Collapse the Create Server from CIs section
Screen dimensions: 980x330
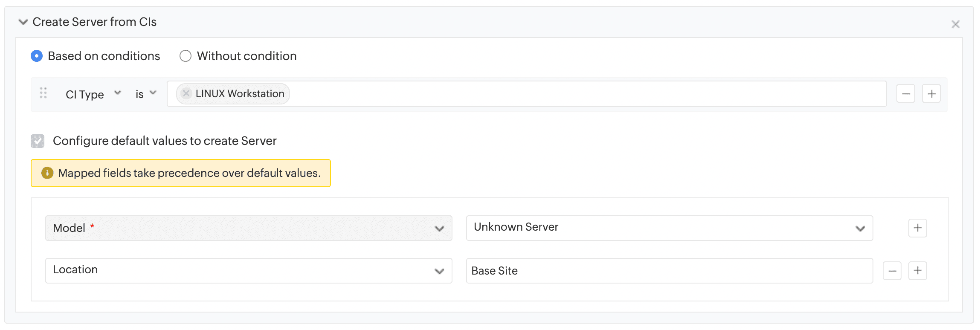pos(23,22)
